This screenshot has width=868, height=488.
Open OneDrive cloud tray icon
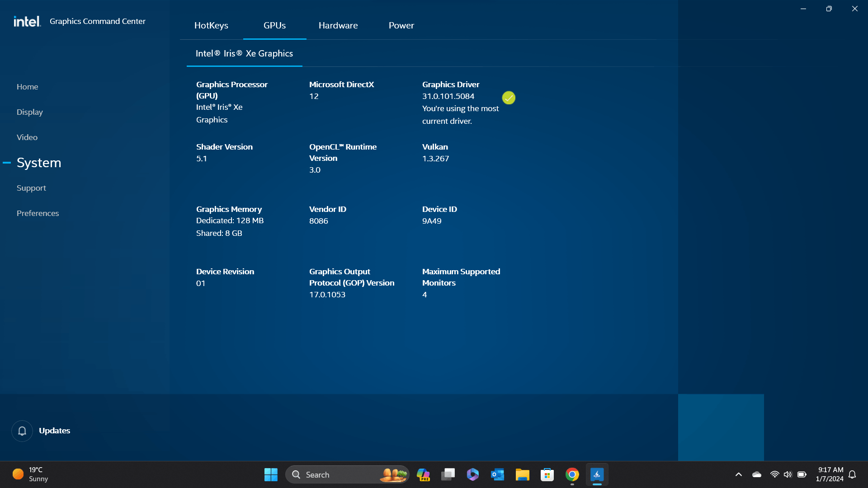point(757,474)
